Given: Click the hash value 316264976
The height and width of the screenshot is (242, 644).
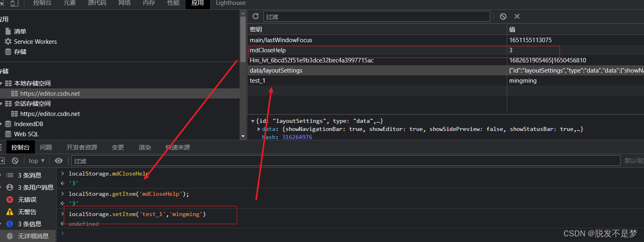Looking at the screenshot, I should 297,137.
